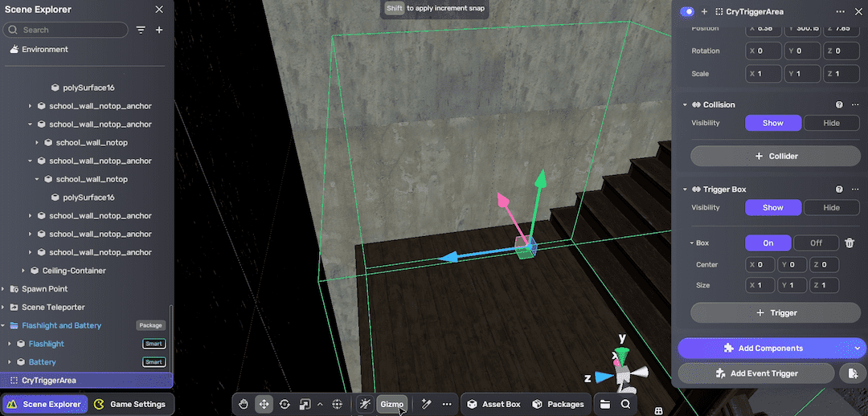Open the folder icon in bottom toolbar
This screenshot has height=416, width=868.
pyautogui.click(x=604, y=405)
